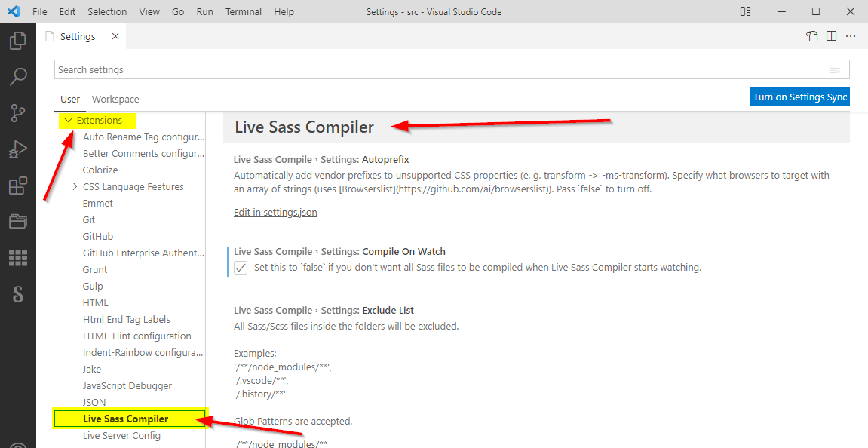
Task: Click the grid icon in activity bar
Action: point(17,258)
